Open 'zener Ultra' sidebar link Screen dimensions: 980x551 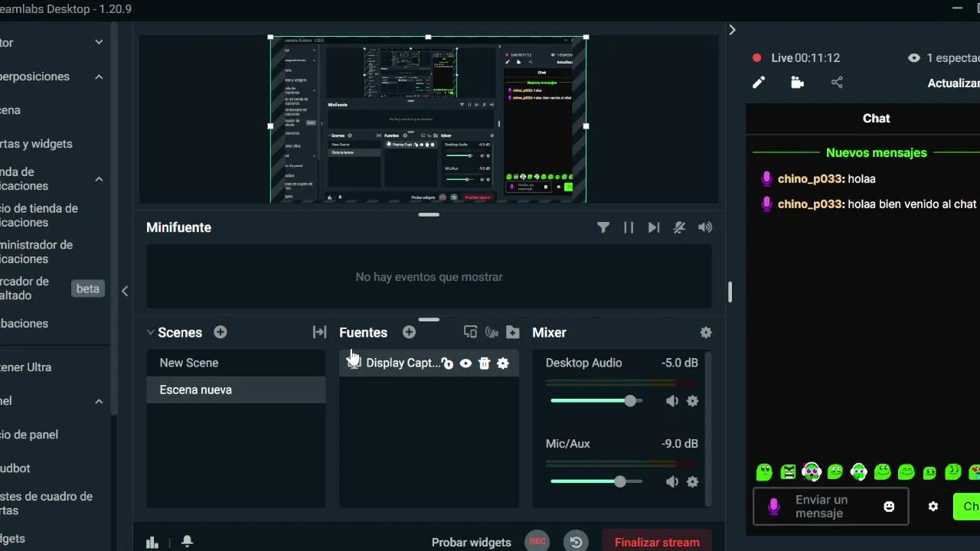[x=26, y=367]
